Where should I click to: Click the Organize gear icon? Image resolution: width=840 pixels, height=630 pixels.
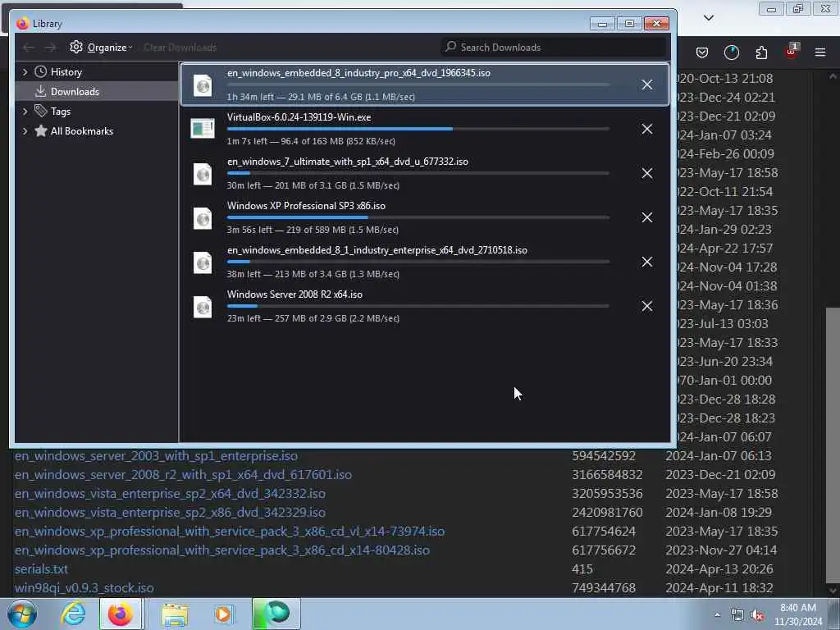76,47
